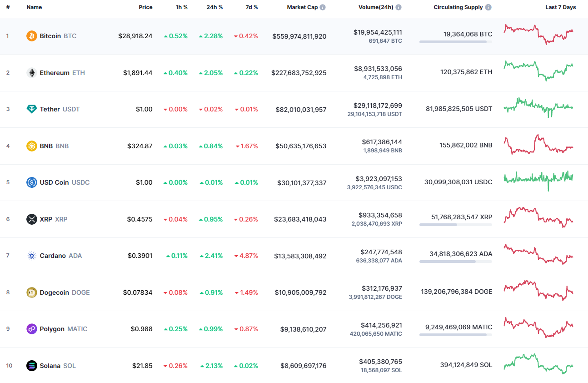
Task: Click the Ethereum diamond logo
Action: tap(31, 72)
